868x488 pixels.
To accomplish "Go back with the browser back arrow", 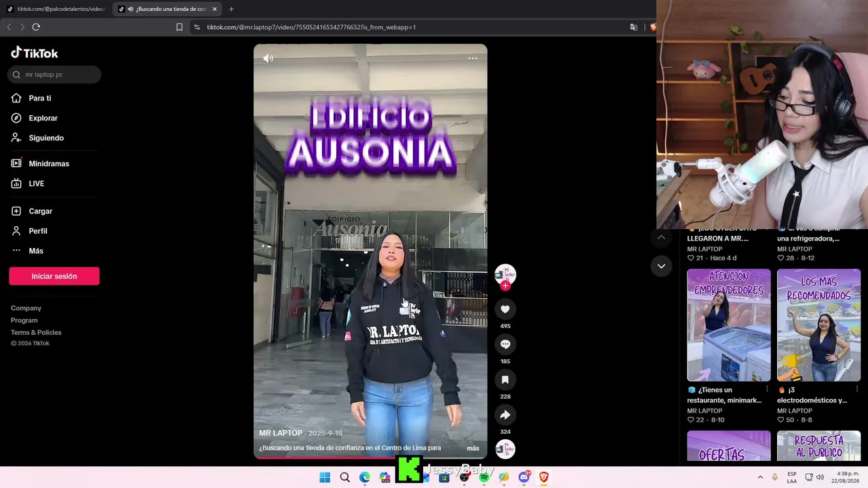I will pyautogui.click(x=9, y=27).
